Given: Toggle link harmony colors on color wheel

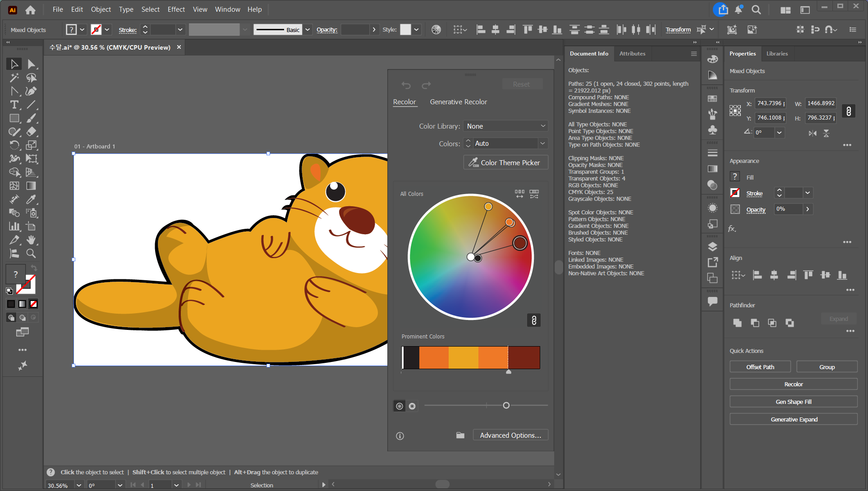Looking at the screenshot, I should tap(533, 320).
